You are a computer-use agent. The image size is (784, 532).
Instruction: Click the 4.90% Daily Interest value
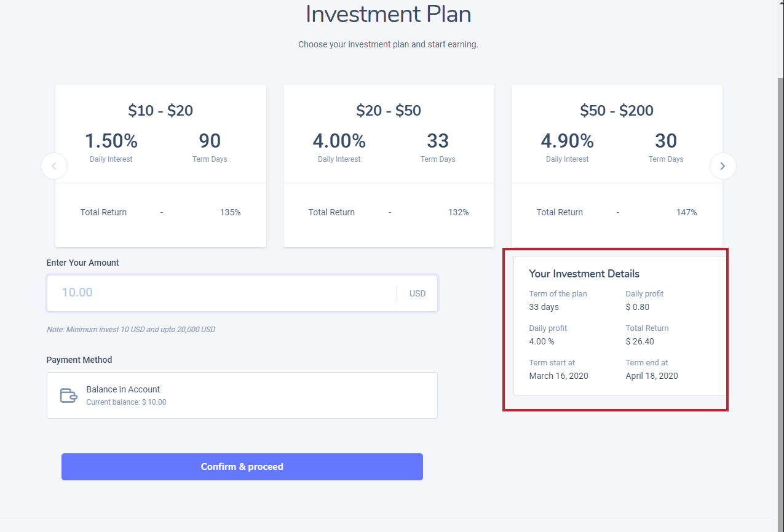(568, 141)
